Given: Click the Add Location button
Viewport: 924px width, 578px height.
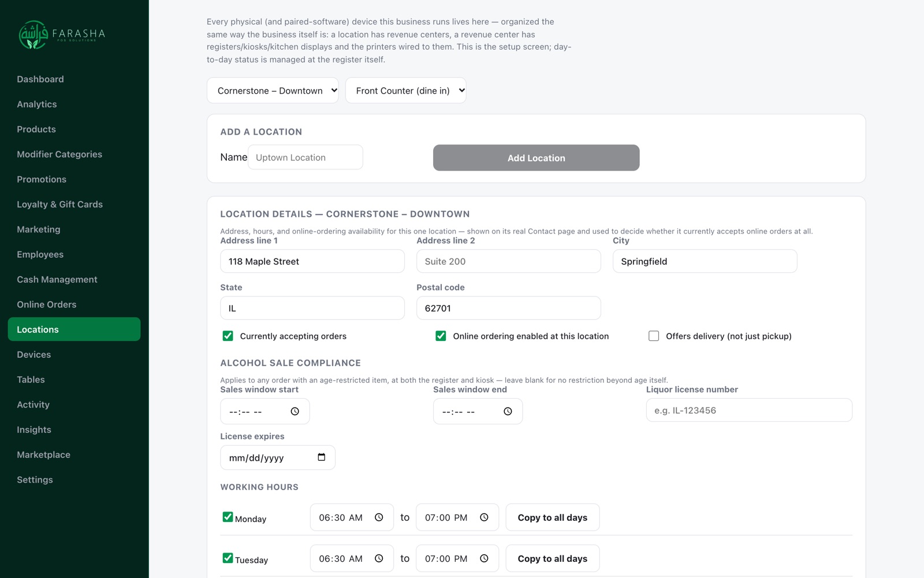Looking at the screenshot, I should click(536, 158).
